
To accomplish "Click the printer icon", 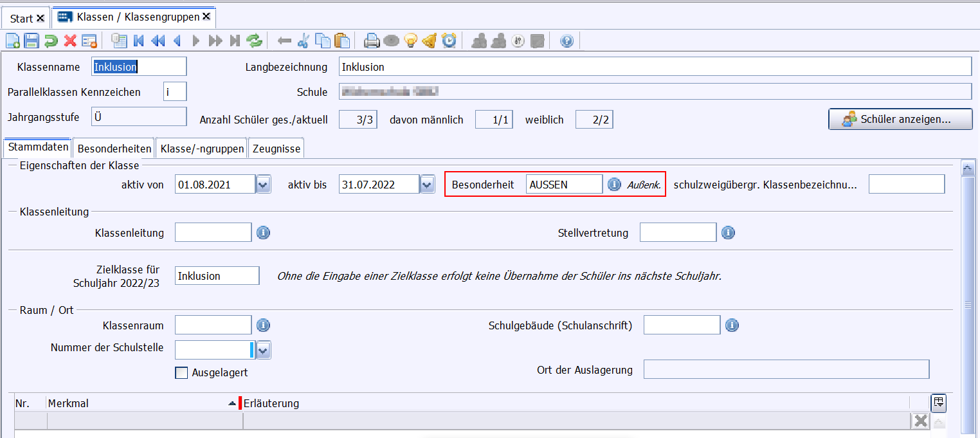I will pos(372,41).
